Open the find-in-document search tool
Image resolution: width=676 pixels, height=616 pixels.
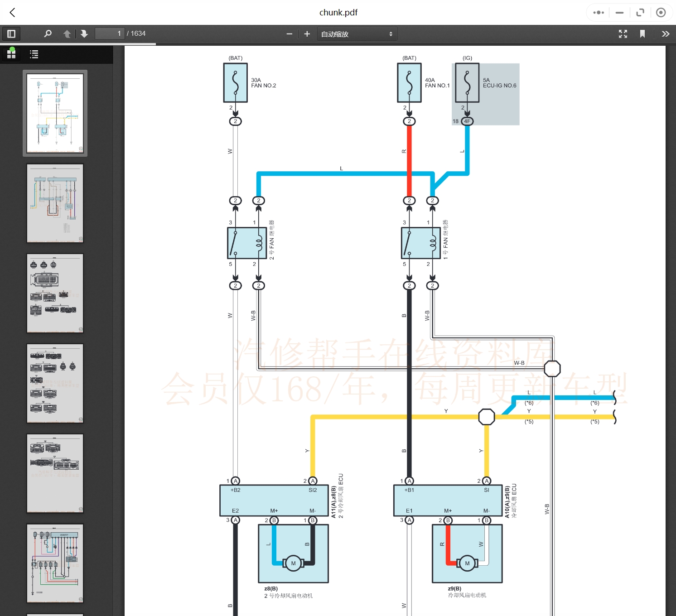coord(48,34)
